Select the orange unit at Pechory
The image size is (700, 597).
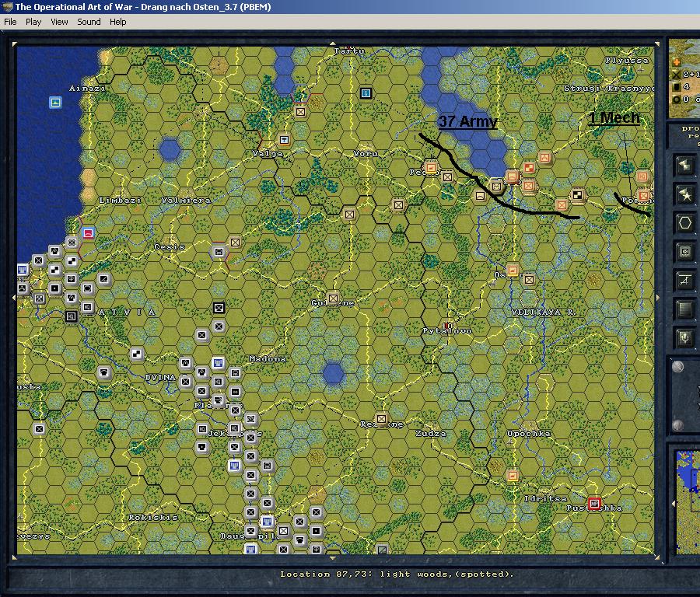(x=431, y=168)
